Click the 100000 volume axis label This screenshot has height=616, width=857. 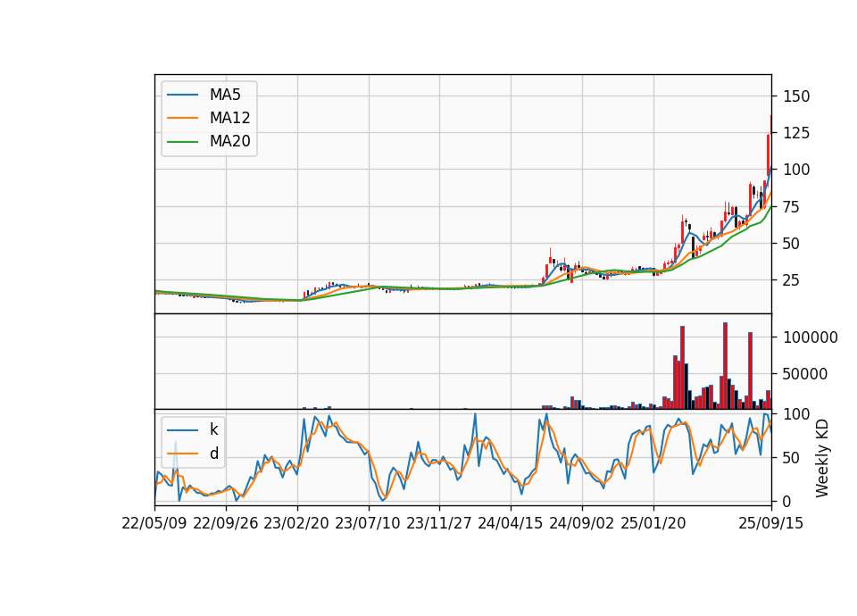point(811,337)
